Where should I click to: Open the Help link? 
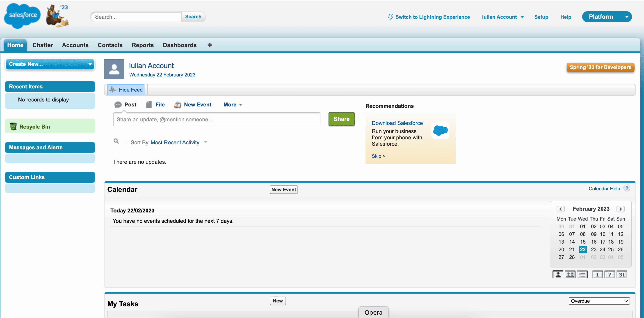566,17
